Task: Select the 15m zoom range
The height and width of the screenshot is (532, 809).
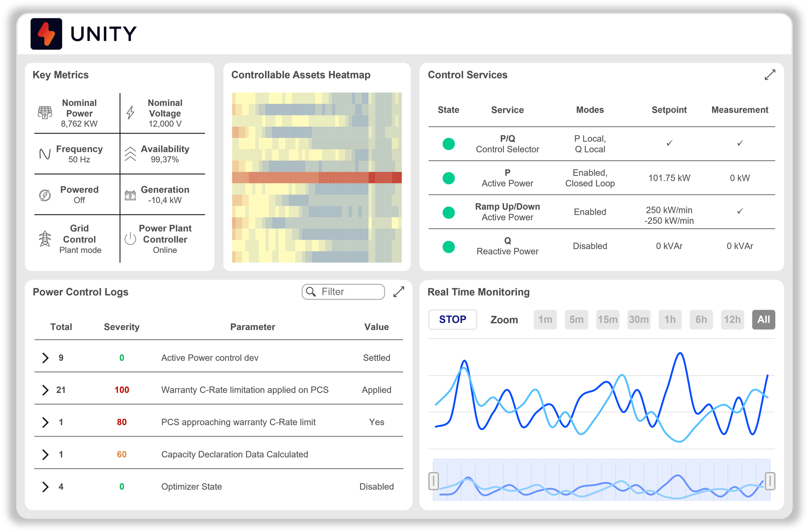Action: (608, 320)
